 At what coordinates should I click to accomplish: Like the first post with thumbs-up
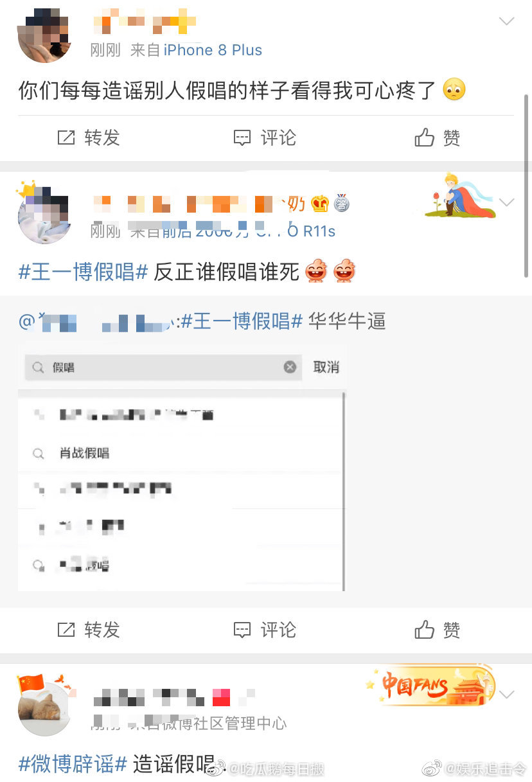point(424,137)
